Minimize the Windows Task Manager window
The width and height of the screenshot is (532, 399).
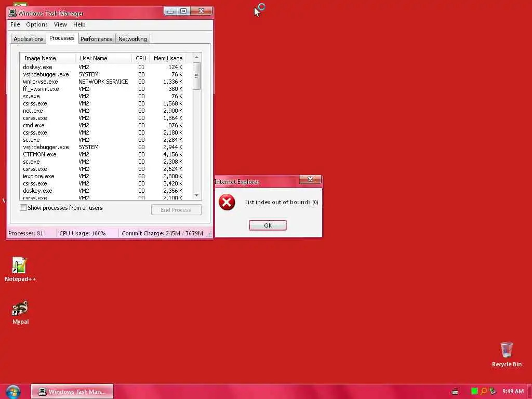(170, 11)
